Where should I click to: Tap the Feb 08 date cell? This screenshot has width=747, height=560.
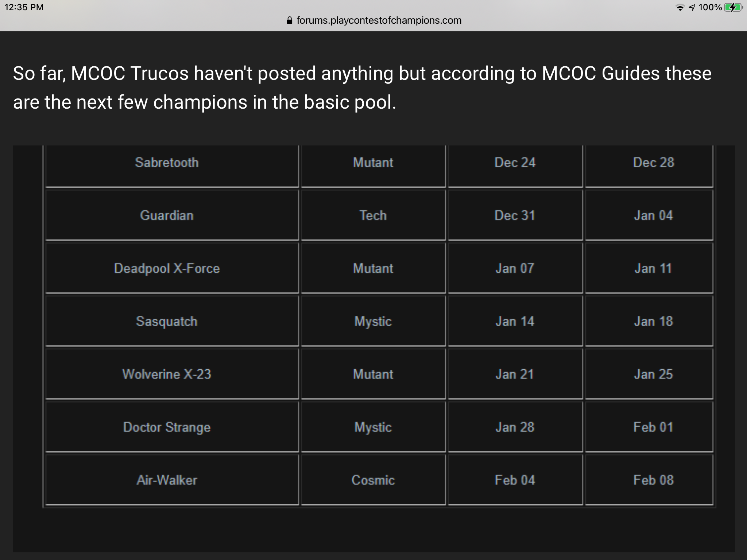[649, 480]
